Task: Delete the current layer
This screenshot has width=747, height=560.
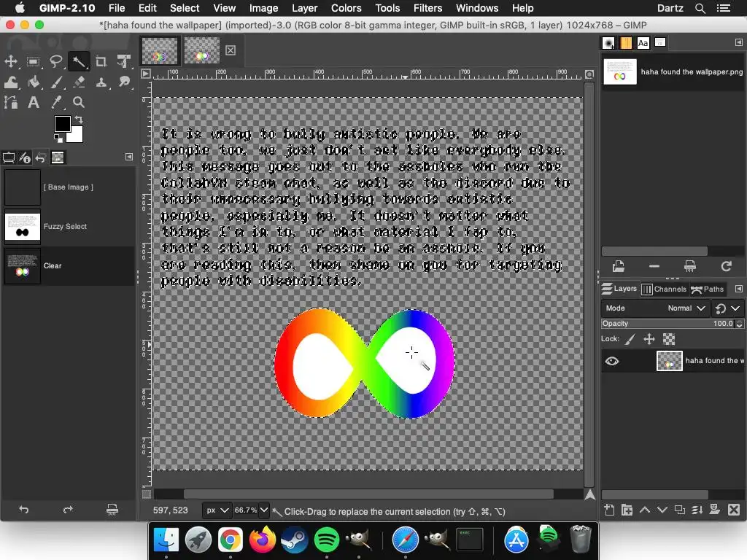Action: pyautogui.click(x=734, y=510)
